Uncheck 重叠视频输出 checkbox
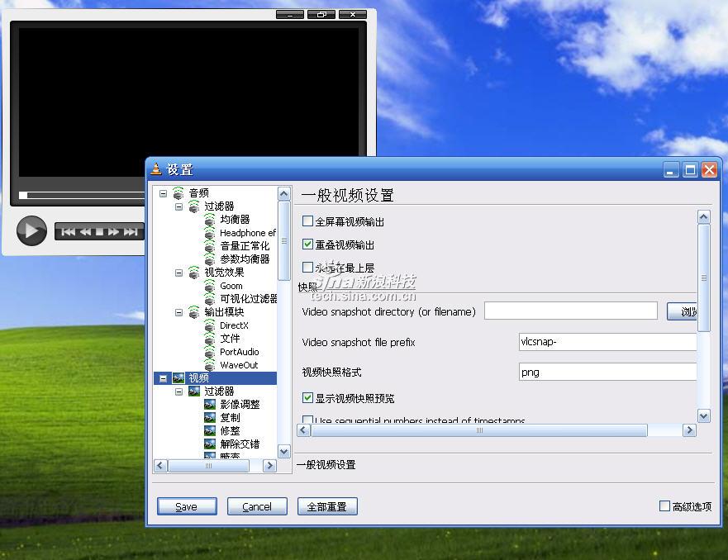 pyautogui.click(x=307, y=244)
